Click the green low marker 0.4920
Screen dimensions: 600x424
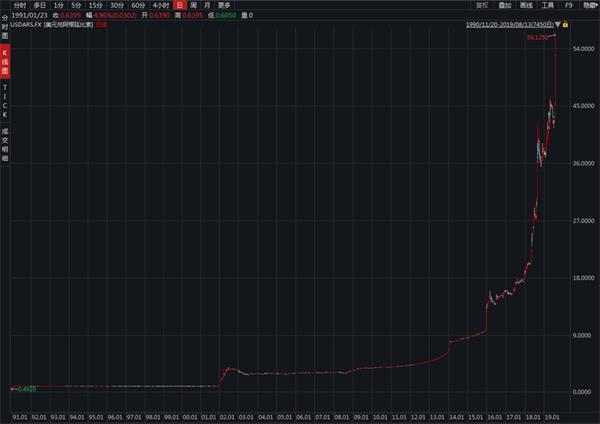[27, 389]
